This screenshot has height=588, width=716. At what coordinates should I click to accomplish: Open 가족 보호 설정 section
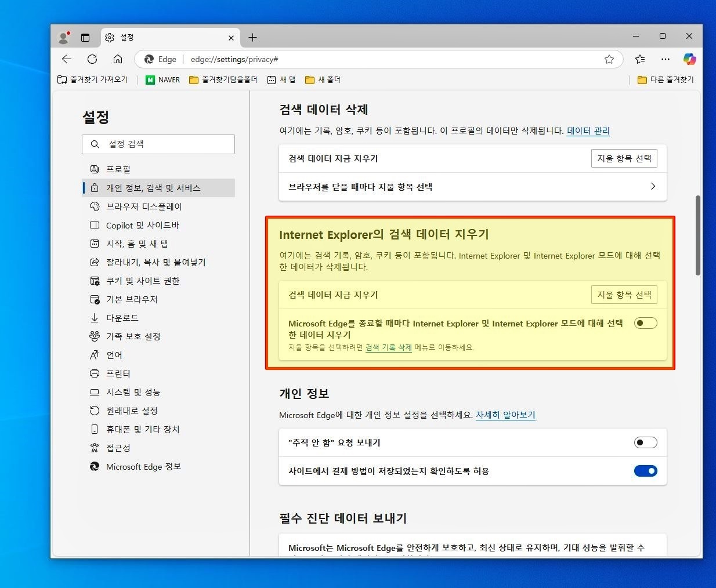coord(158,336)
